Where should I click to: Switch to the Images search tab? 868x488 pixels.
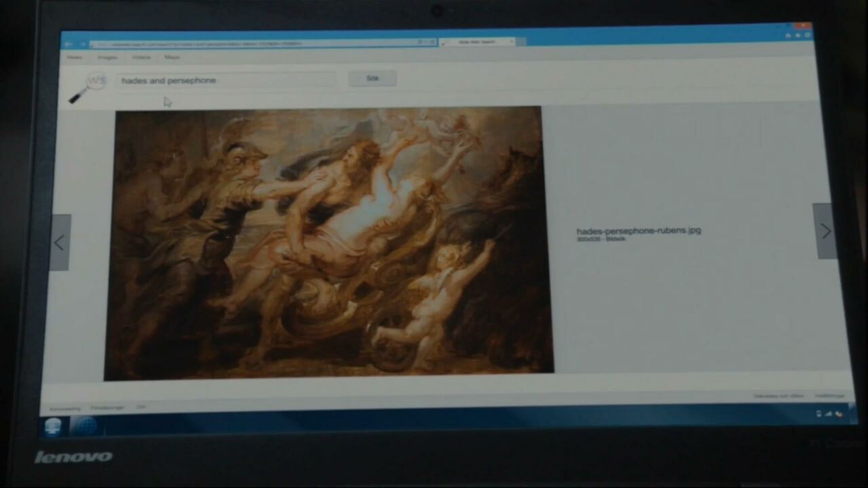click(107, 58)
